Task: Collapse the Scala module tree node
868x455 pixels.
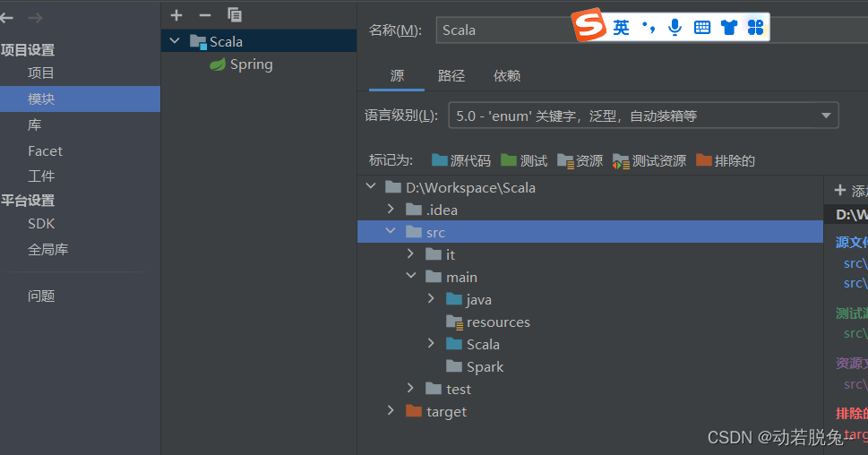Action: point(175,41)
